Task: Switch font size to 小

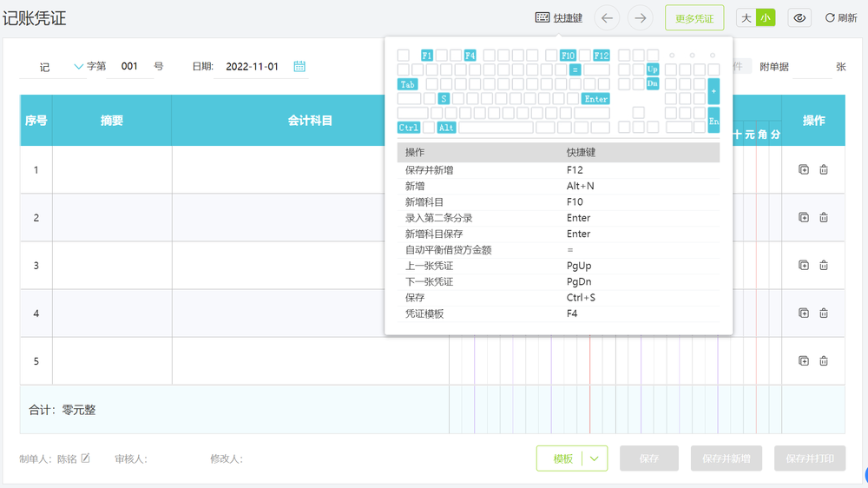Action: click(765, 18)
